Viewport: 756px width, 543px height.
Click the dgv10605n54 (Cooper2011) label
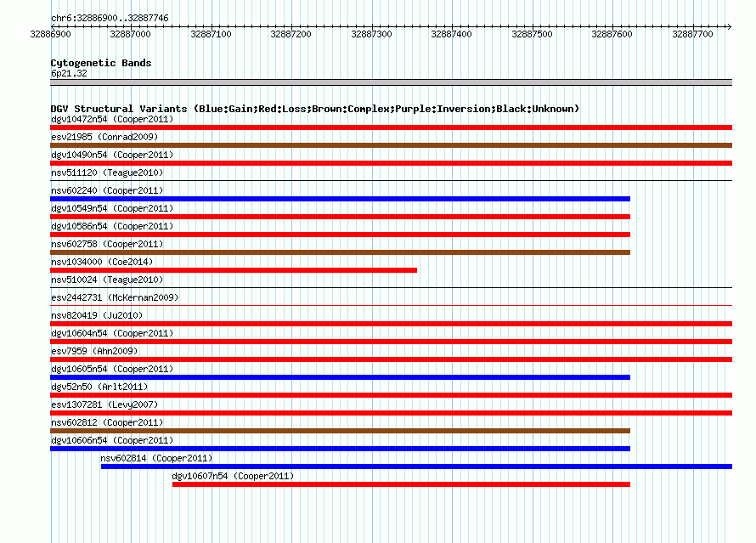tap(112, 369)
